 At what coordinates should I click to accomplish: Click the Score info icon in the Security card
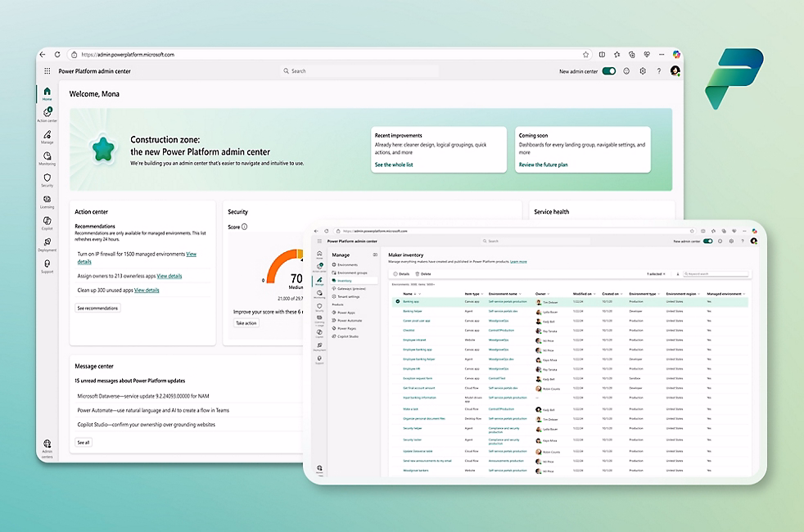pos(245,227)
